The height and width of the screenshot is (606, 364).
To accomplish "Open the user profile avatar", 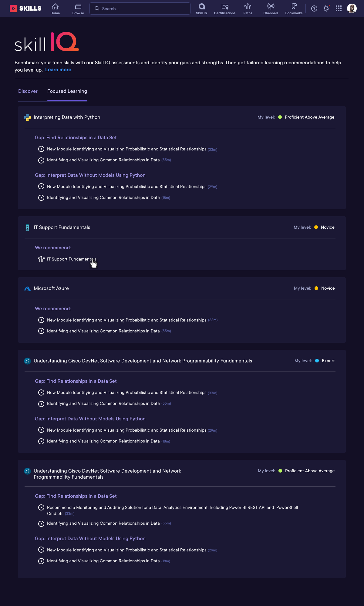I will tap(352, 8).
